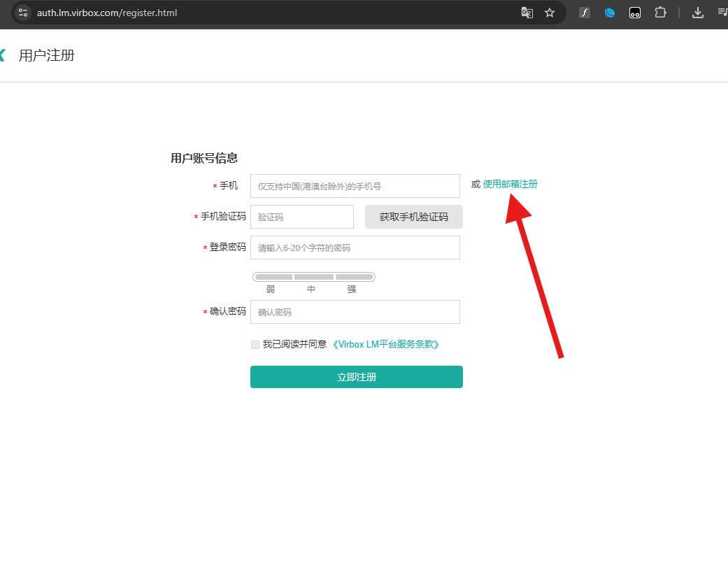Open the browser downloads icon
Image resolution: width=728 pixels, height=579 pixels.
[697, 13]
